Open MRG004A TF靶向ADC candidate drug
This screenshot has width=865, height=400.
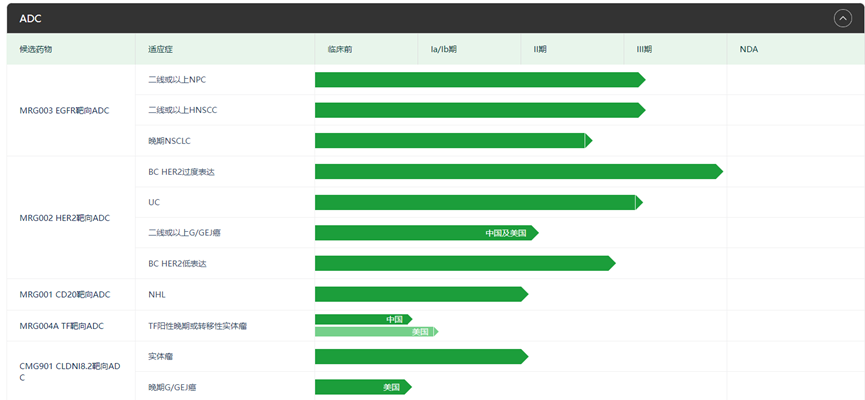61,325
